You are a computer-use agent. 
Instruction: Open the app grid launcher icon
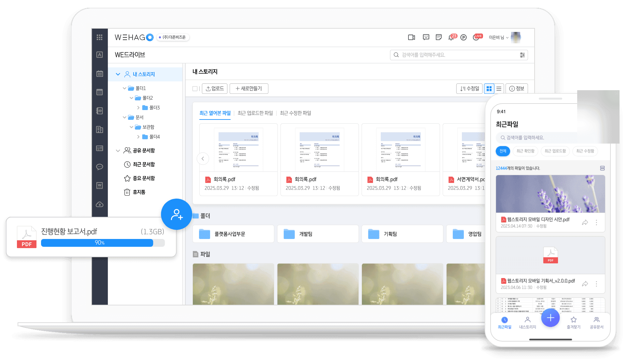pyautogui.click(x=100, y=37)
